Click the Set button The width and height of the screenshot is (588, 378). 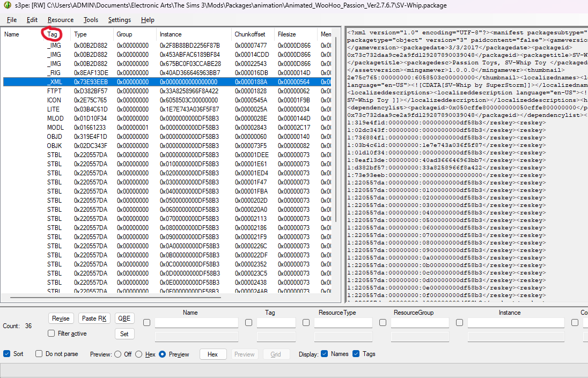pos(124,333)
